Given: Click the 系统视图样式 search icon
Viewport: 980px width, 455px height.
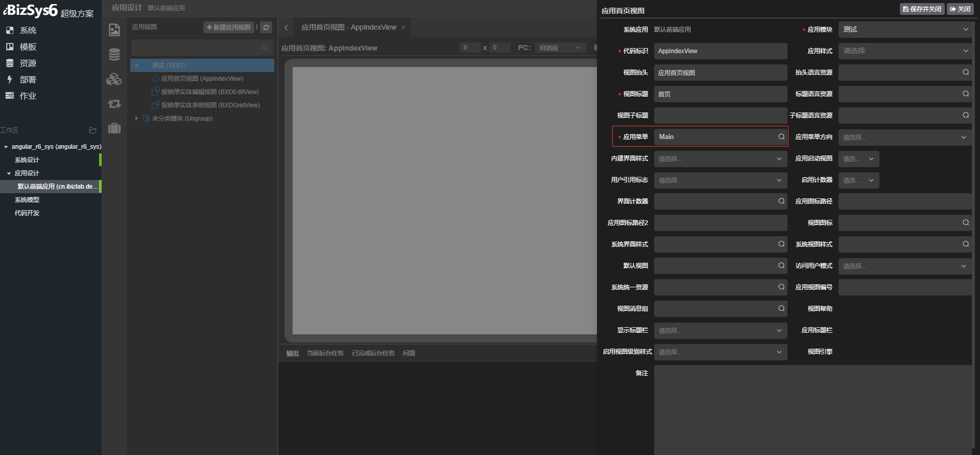Looking at the screenshot, I should [x=966, y=244].
